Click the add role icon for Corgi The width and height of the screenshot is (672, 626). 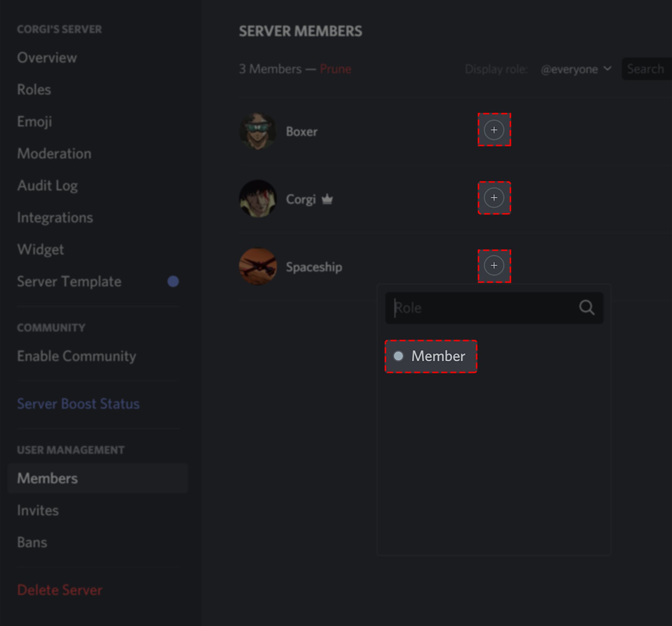click(x=494, y=198)
